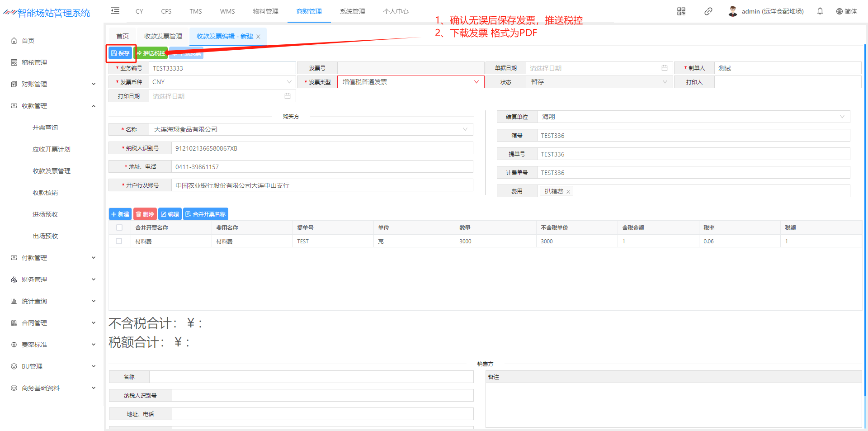Click the 合并开票名称 button
Viewport: 868px width, 431px height.
tap(206, 214)
